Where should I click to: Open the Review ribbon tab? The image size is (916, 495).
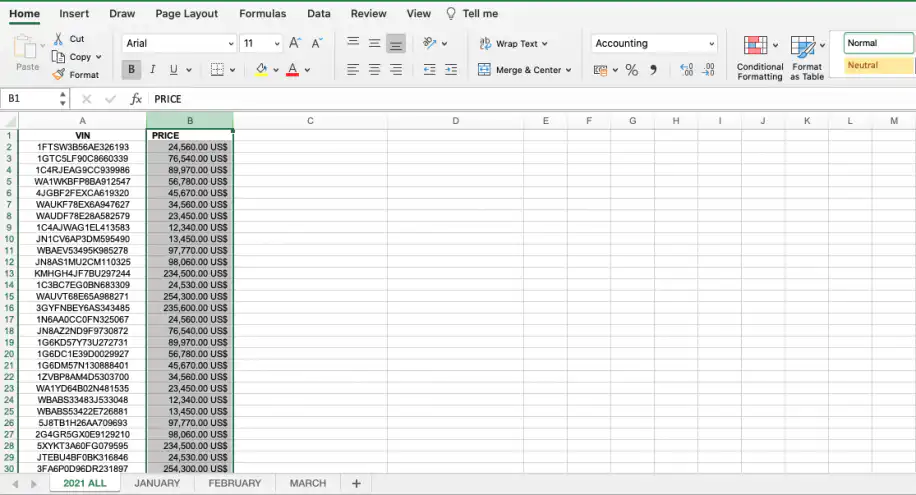click(x=369, y=13)
